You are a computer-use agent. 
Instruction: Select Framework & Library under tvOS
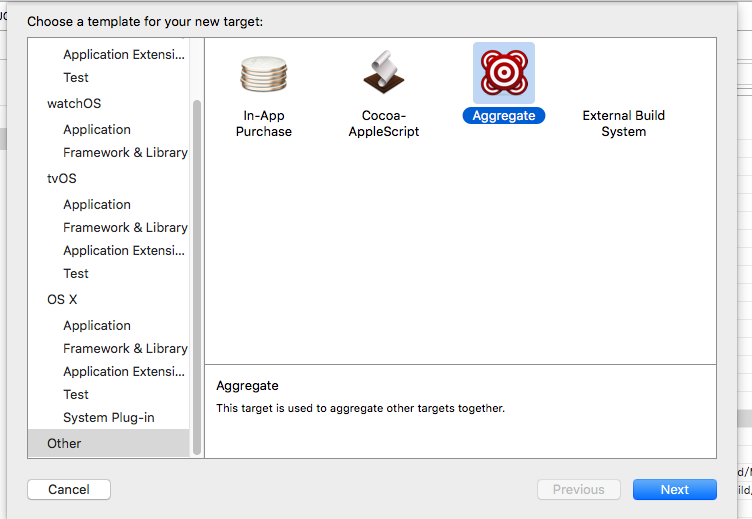click(x=125, y=227)
